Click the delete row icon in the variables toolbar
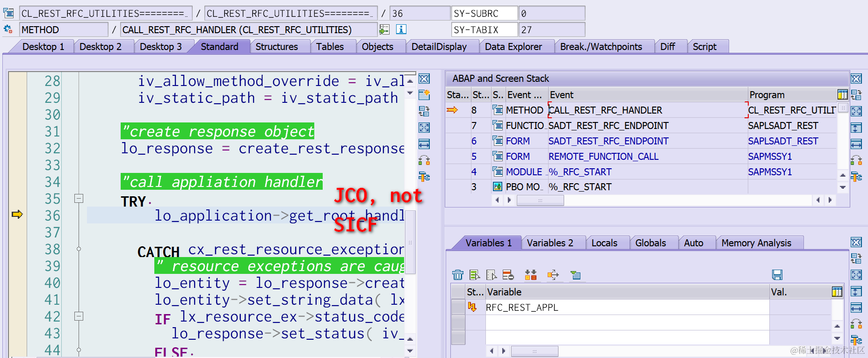 pyautogui.click(x=508, y=275)
